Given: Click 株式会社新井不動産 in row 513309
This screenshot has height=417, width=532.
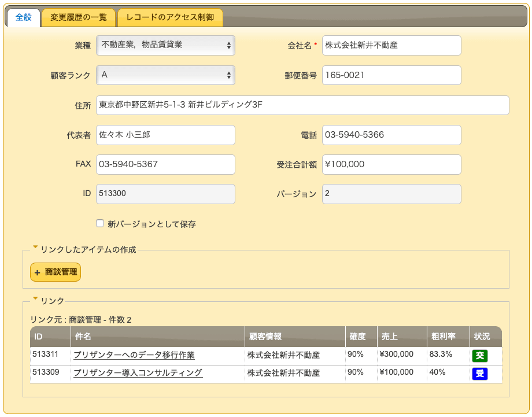Looking at the screenshot, I should (x=295, y=374).
